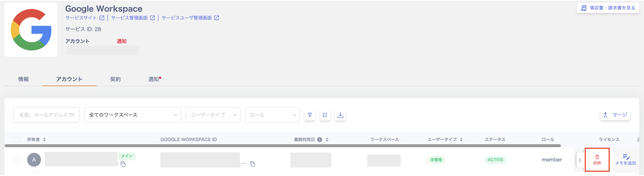This screenshot has height=176, width=644.
Task: Sort by 最終利用日 column
Action: 327,140
